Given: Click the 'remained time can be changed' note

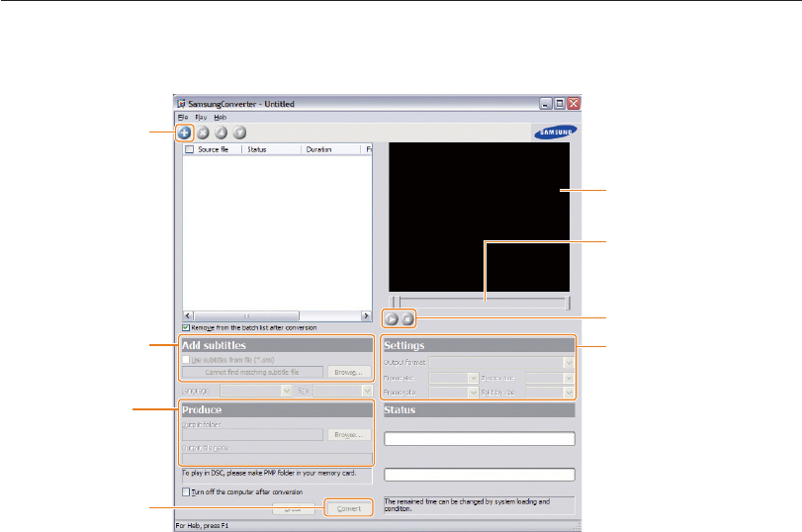Looking at the screenshot, I should click(x=467, y=505).
